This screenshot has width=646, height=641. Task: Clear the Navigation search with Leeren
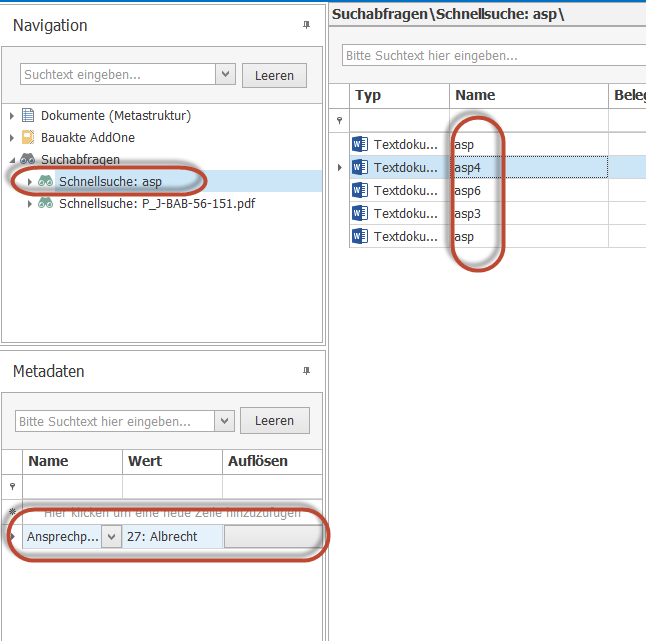point(274,75)
